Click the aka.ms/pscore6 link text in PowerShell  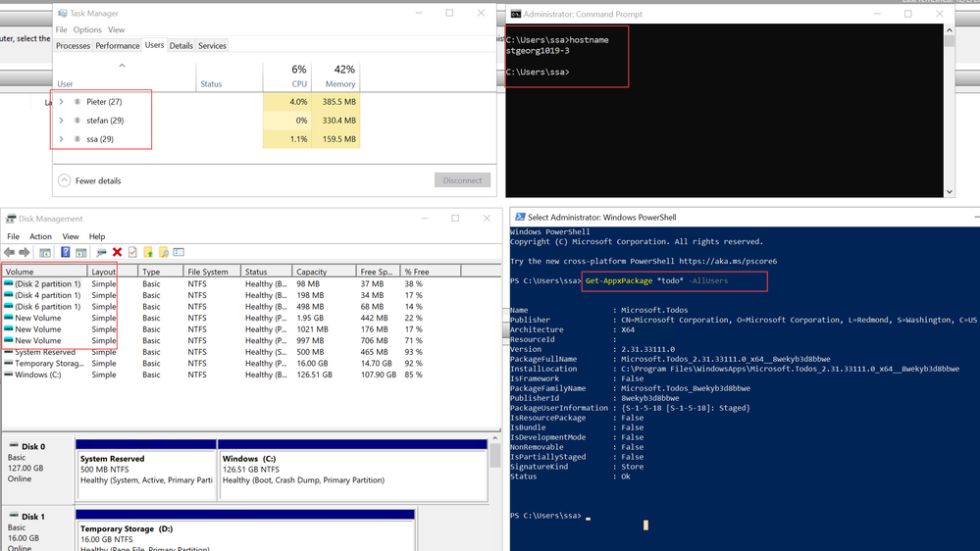pos(728,261)
